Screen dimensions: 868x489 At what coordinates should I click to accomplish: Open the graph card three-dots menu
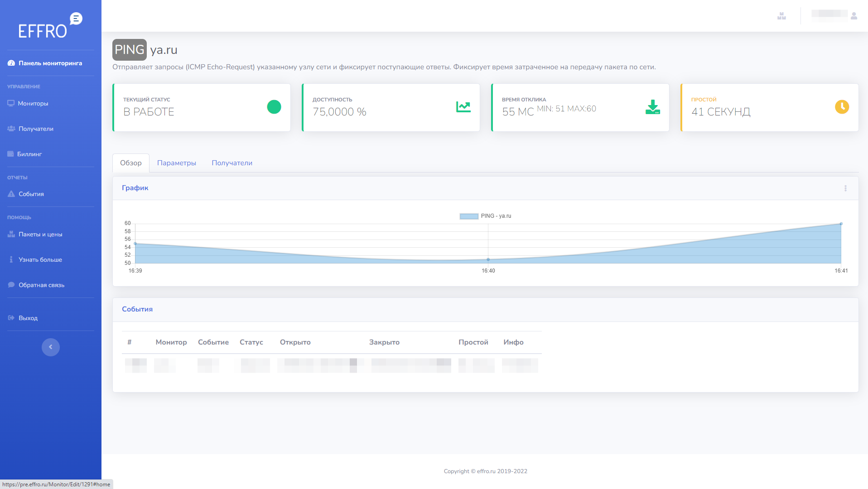pyautogui.click(x=845, y=188)
